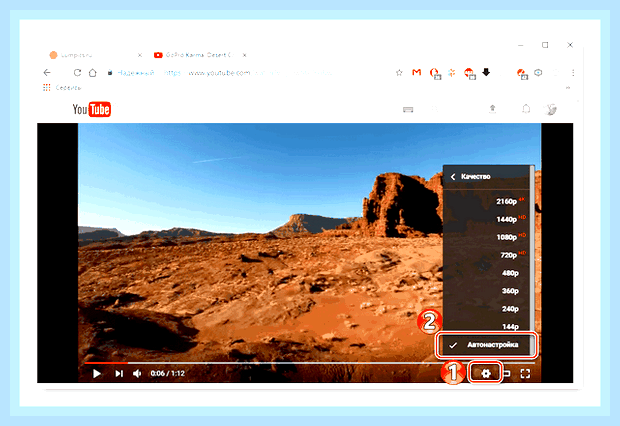The image size is (620, 426).
Task: Go back from the Quality menu
Action: tap(453, 177)
